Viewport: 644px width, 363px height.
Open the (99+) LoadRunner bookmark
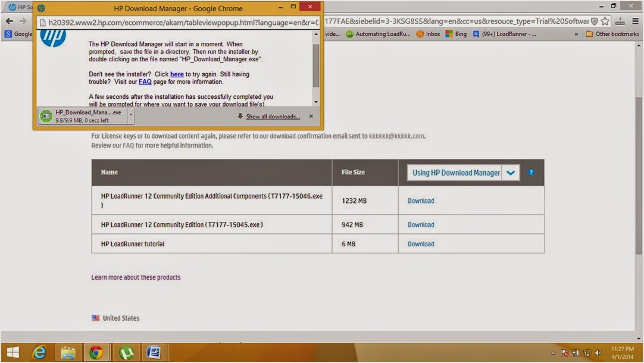pyautogui.click(x=504, y=34)
